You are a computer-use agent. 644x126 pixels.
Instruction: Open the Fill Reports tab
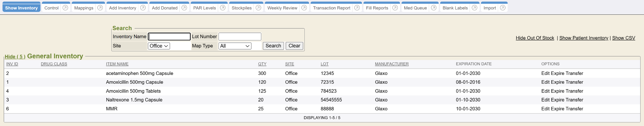pyautogui.click(x=377, y=8)
